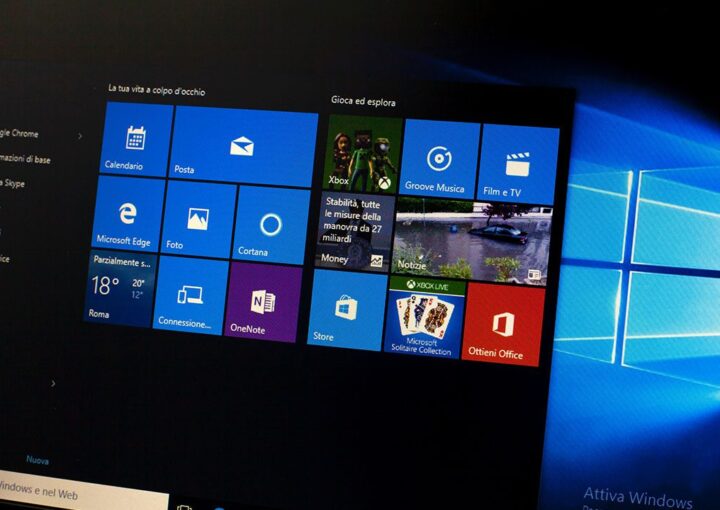Launch the Xbox tile
Image resolution: width=720 pixels, height=510 pixels.
[364, 154]
